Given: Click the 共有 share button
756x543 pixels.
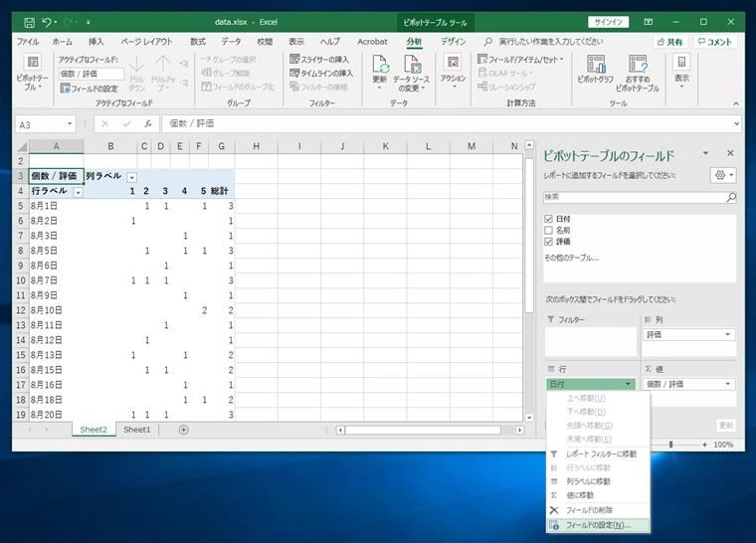Looking at the screenshot, I should click(669, 42).
